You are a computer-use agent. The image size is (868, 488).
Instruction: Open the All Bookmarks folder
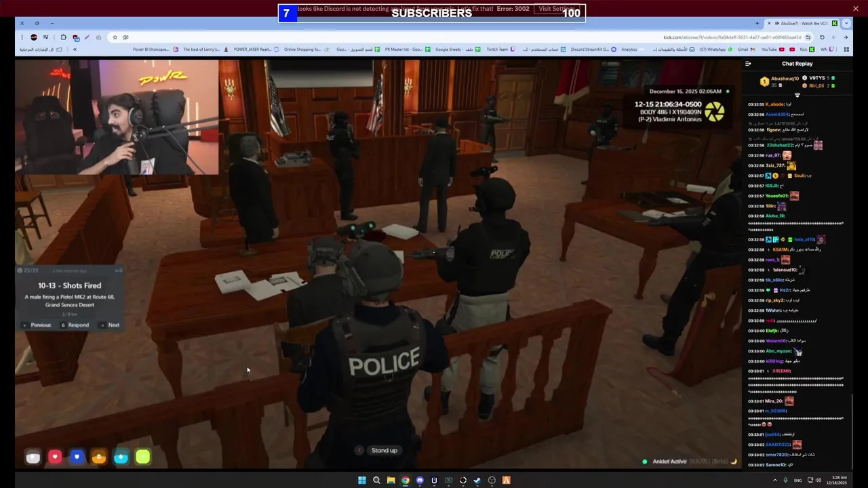tap(41, 49)
